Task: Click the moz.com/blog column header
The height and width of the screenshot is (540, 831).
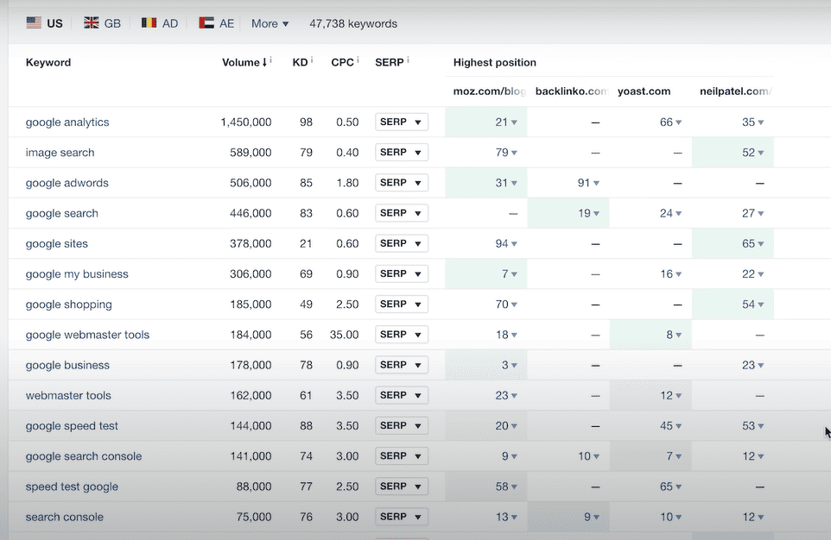Action: tap(489, 91)
